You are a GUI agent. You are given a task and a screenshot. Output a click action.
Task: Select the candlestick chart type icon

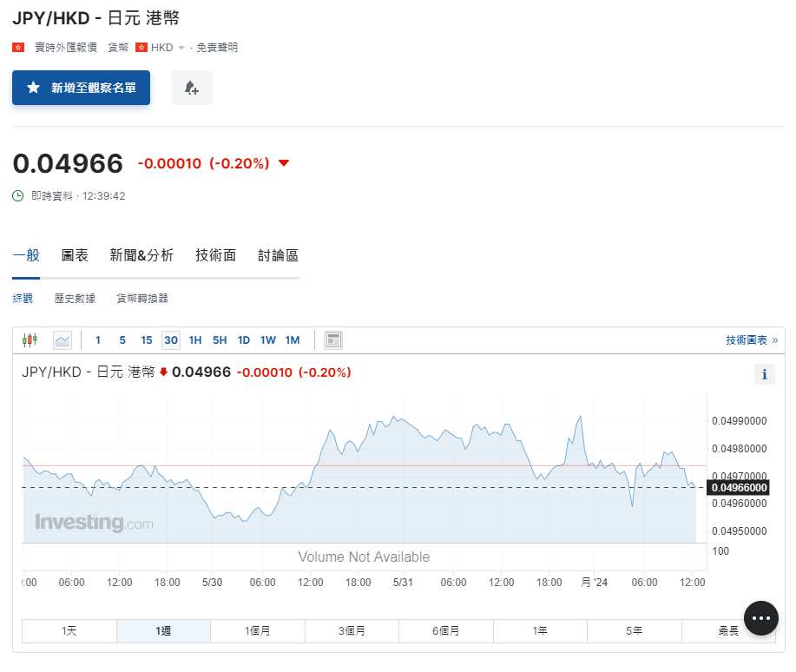[30, 339]
